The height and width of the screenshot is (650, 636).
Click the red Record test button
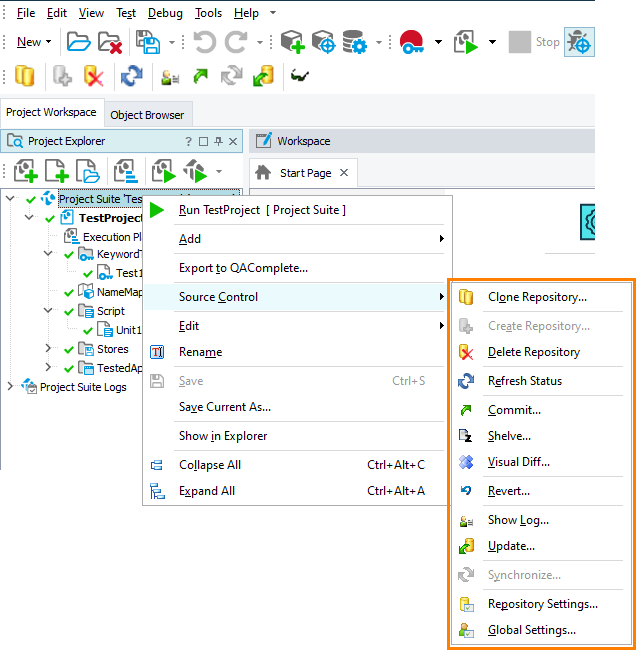click(411, 42)
